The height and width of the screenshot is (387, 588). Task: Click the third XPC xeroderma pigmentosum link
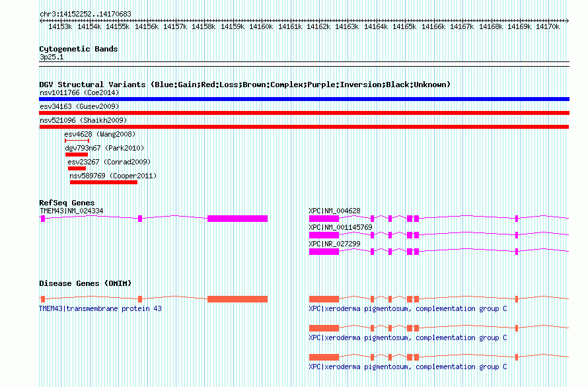pos(408,367)
